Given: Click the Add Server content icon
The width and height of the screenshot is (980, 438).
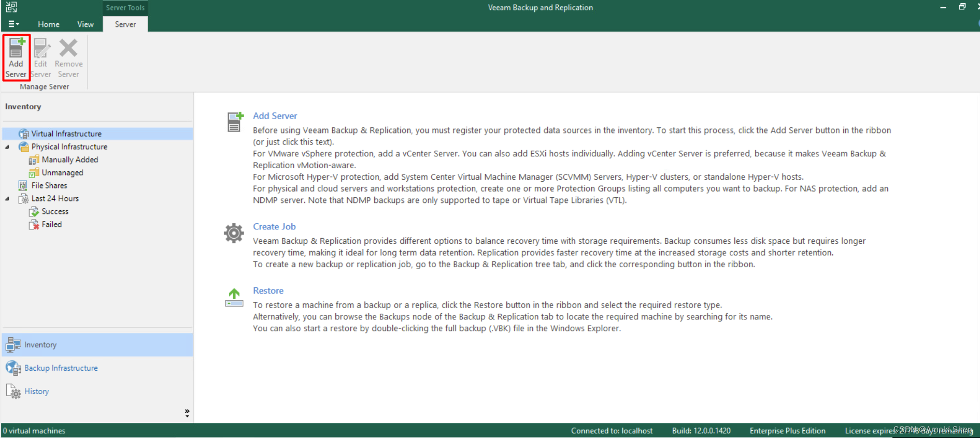Looking at the screenshot, I should click(235, 122).
